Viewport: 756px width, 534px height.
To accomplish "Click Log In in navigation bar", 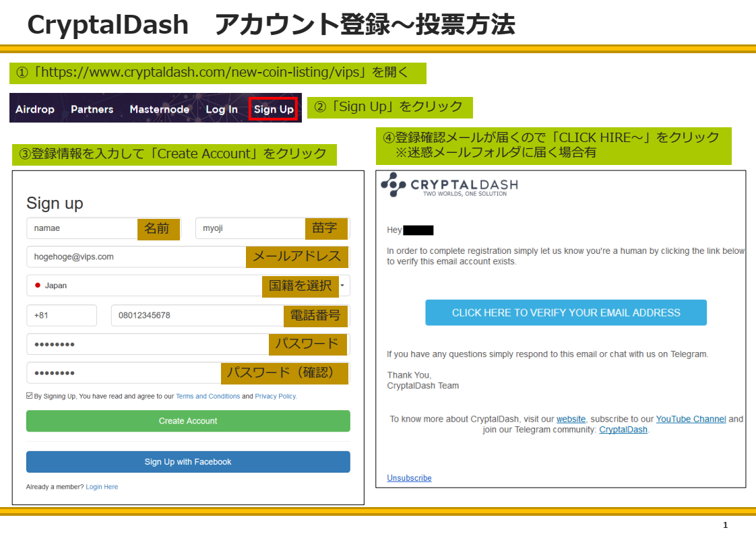I will 222,109.
